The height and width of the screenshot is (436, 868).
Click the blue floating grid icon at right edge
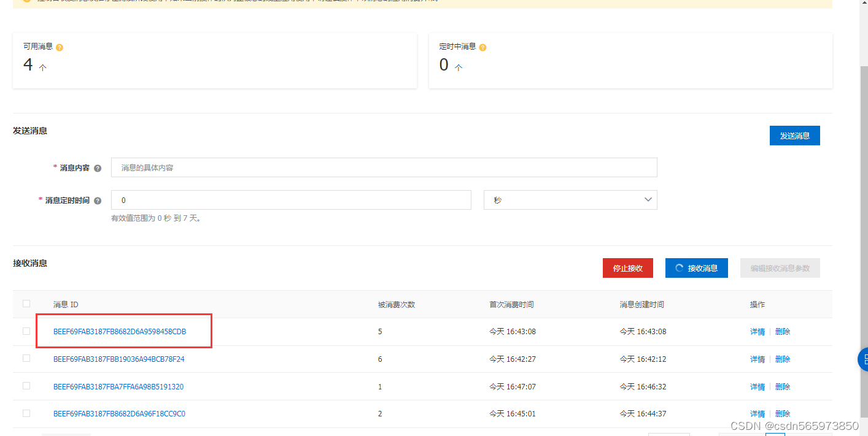pyautogui.click(x=862, y=359)
